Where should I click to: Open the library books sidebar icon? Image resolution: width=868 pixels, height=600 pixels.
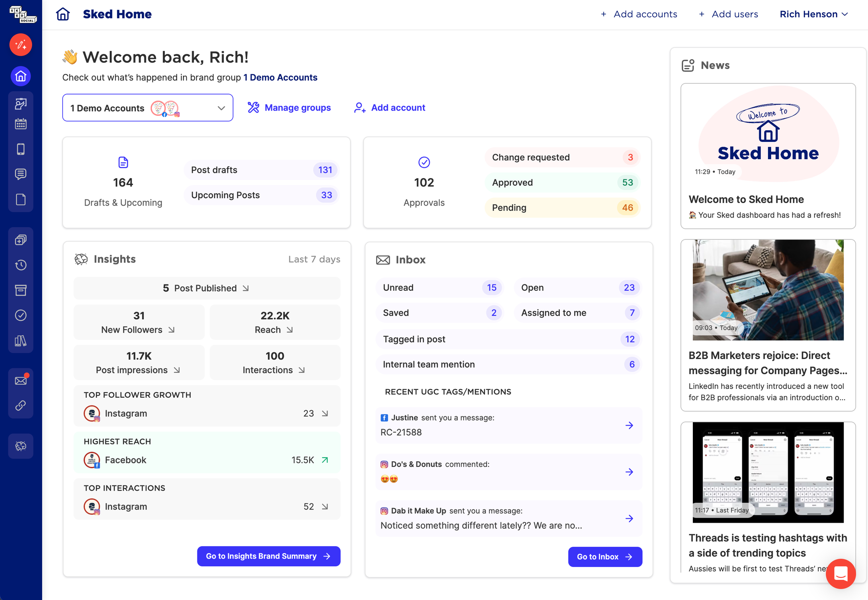tap(21, 341)
